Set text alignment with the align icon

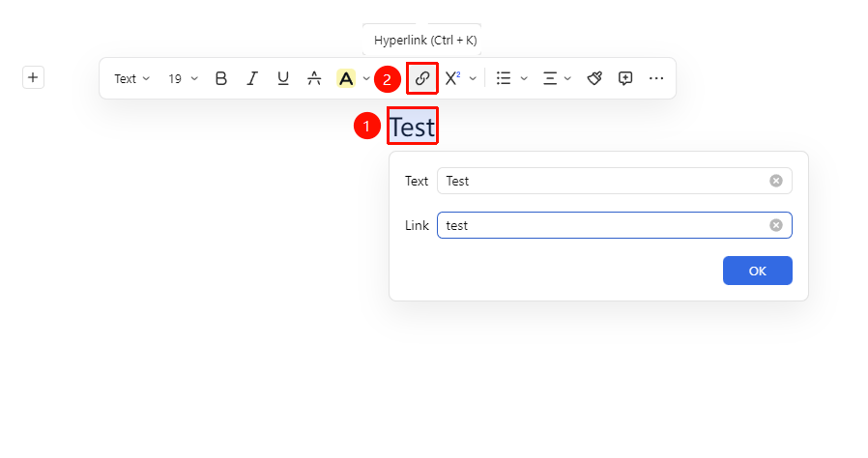pos(550,78)
